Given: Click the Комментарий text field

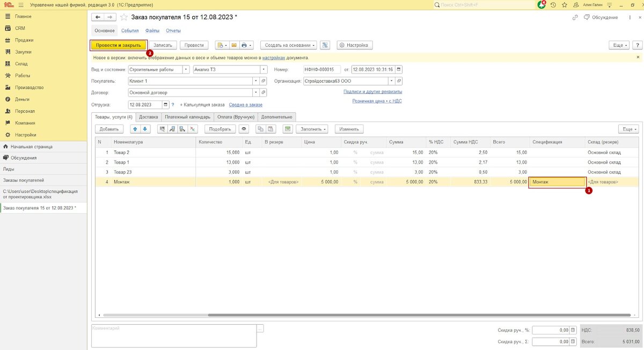Looking at the screenshot, I should click(x=174, y=336).
